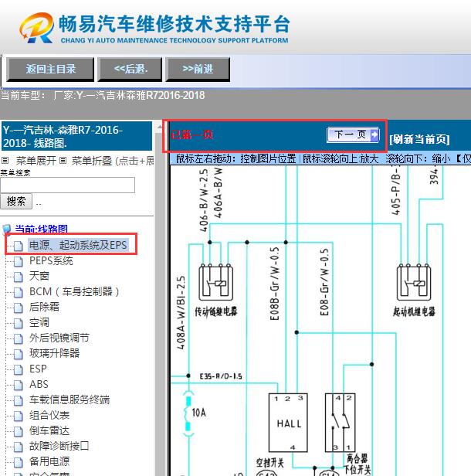This screenshot has width=471, height=476.
Task: Click the HALL sensor box in diagram
Action: [x=288, y=423]
